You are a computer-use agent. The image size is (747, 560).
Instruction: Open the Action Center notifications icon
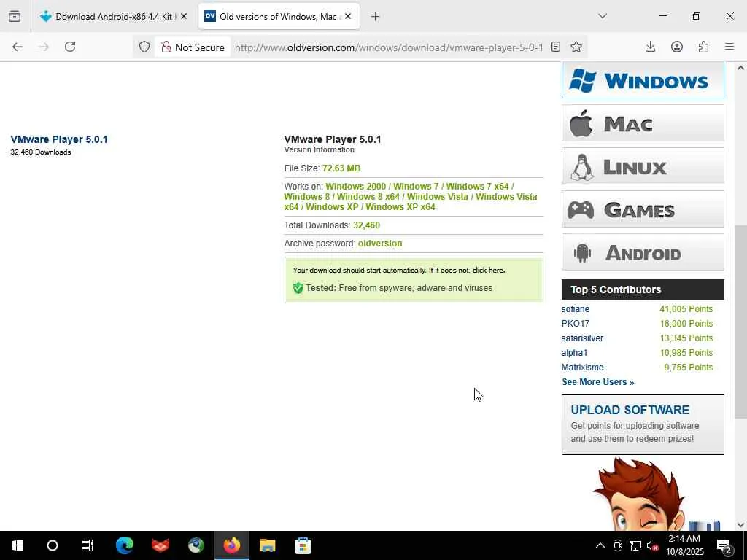point(724,545)
